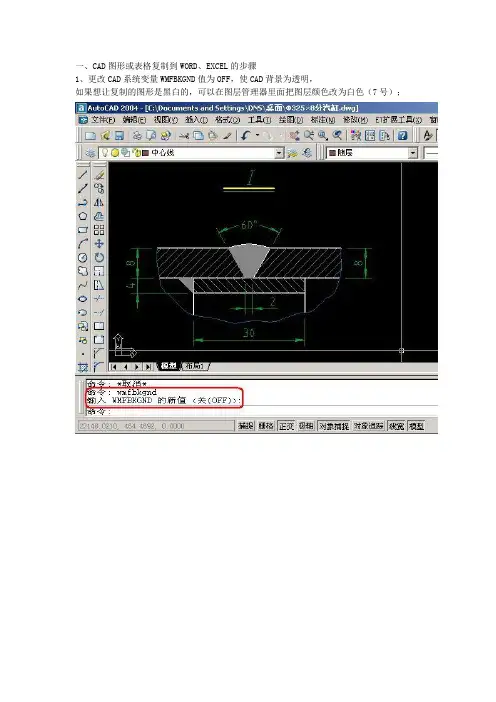Select the Trim tool
Screen dimensions: 496x702
99,299
